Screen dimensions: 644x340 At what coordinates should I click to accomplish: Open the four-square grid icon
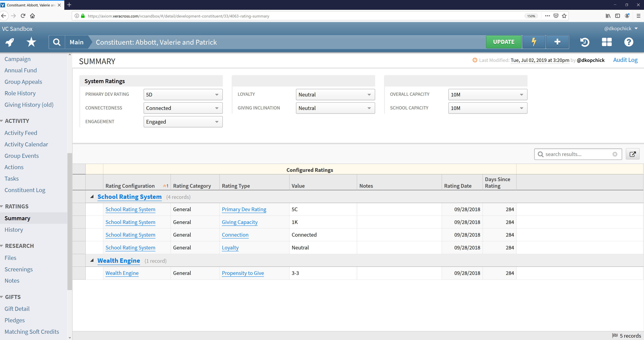pos(606,42)
